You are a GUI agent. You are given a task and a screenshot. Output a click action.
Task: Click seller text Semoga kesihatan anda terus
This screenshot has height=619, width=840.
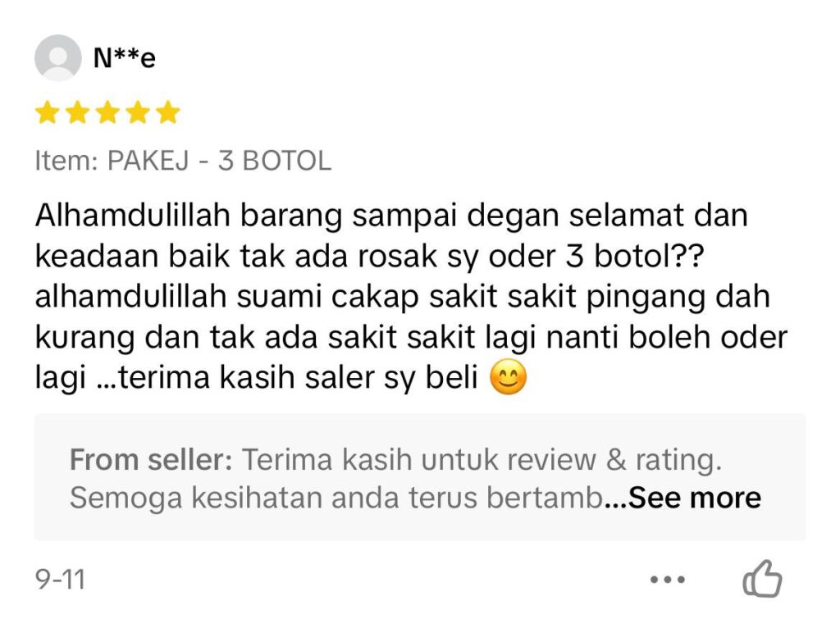coord(336,498)
